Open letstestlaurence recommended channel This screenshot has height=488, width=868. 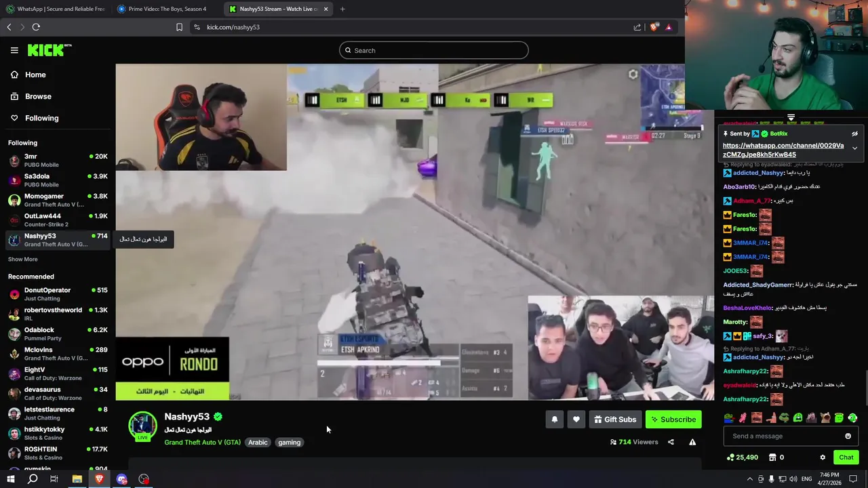pyautogui.click(x=58, y=413)
